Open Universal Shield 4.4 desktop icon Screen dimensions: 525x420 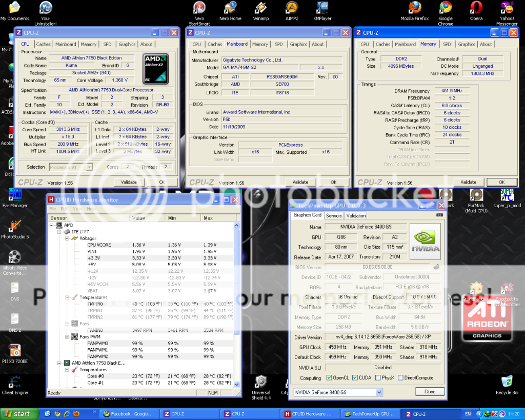click(261, 388)
